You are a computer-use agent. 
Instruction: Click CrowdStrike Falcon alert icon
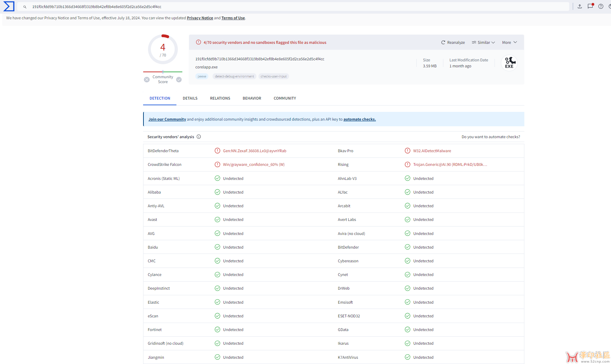coord(217,164)
